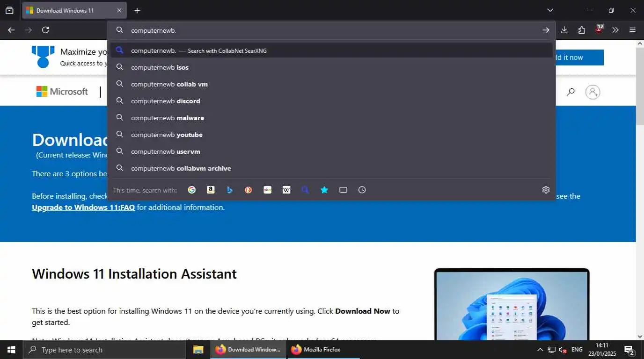Image resolution: width=644 pixels, height=359 pixels.
Task: Open a new tab with plus button
Action: [x=137, y=10]
